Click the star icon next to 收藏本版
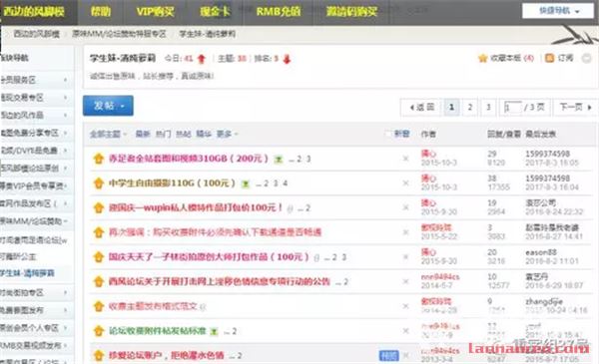Viewport: 599px width, 364px height. (x=483, y=58)
